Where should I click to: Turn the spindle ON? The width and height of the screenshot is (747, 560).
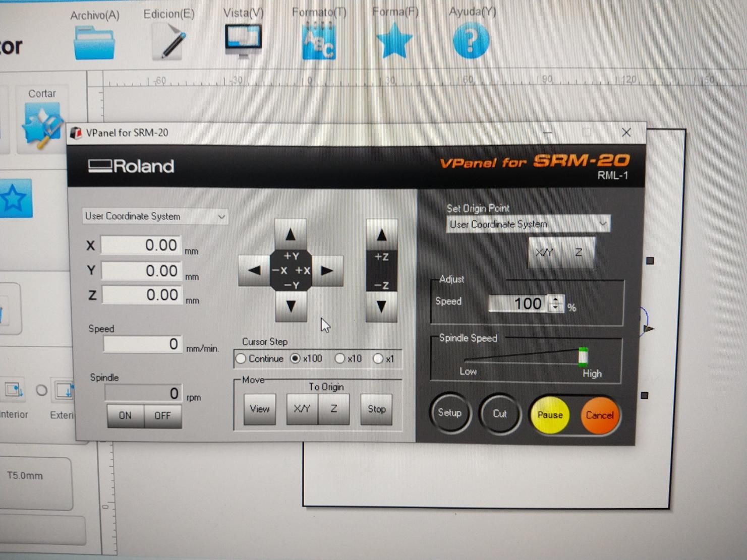point(125,415)
